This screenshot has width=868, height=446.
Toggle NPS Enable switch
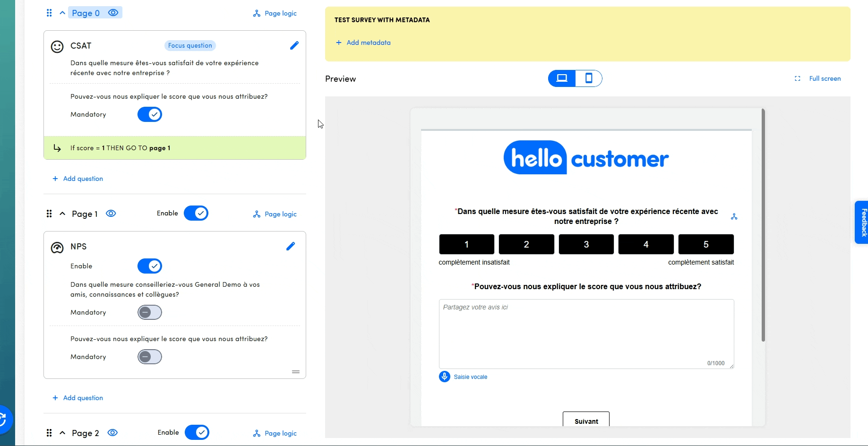(x=150, y=266)
